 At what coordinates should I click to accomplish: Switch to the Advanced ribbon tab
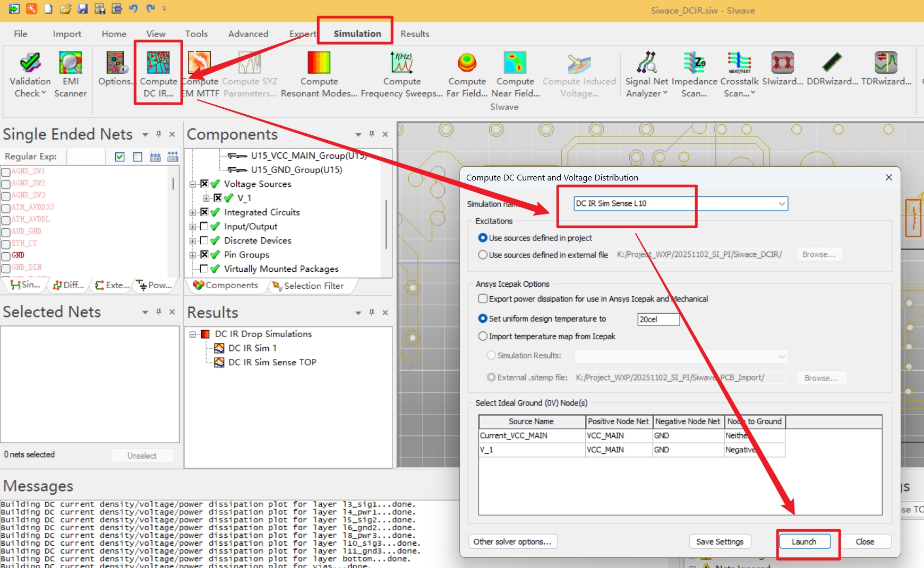pos(249,34)
